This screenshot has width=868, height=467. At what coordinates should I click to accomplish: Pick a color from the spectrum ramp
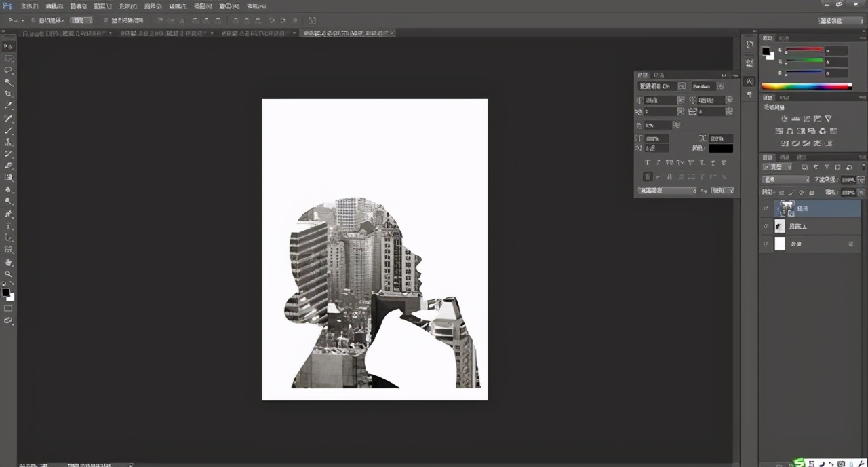click(806, 86)
